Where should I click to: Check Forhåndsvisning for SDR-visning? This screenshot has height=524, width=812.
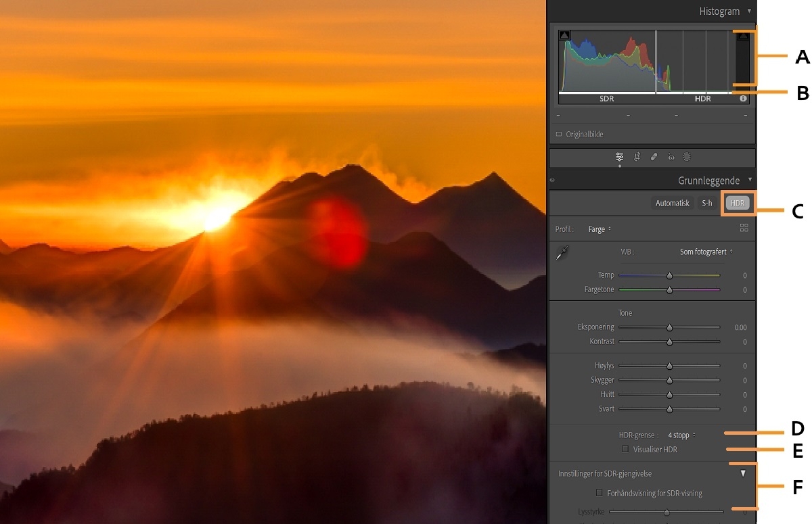599,493
